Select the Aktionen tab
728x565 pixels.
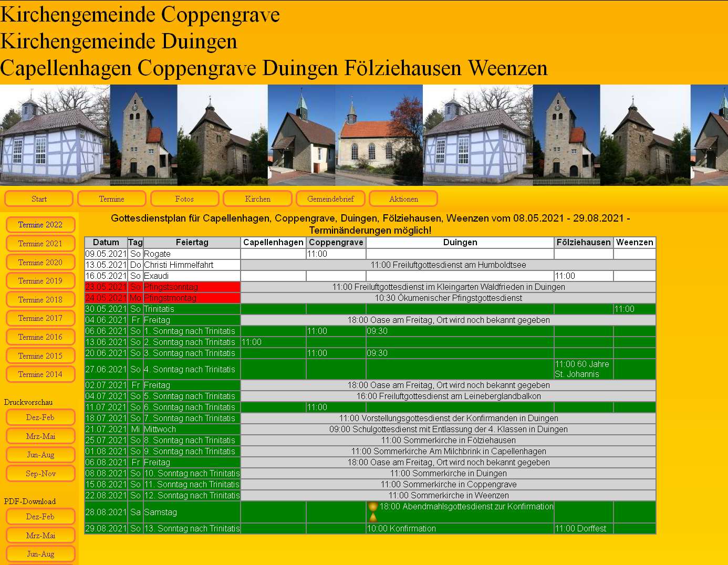pos(403,198)
